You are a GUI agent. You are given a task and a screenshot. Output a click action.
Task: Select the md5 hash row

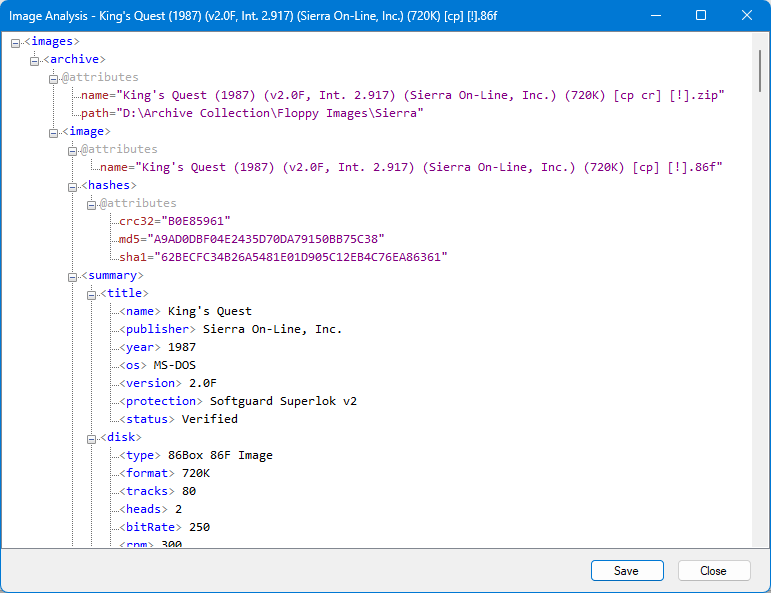coord(252,239)
